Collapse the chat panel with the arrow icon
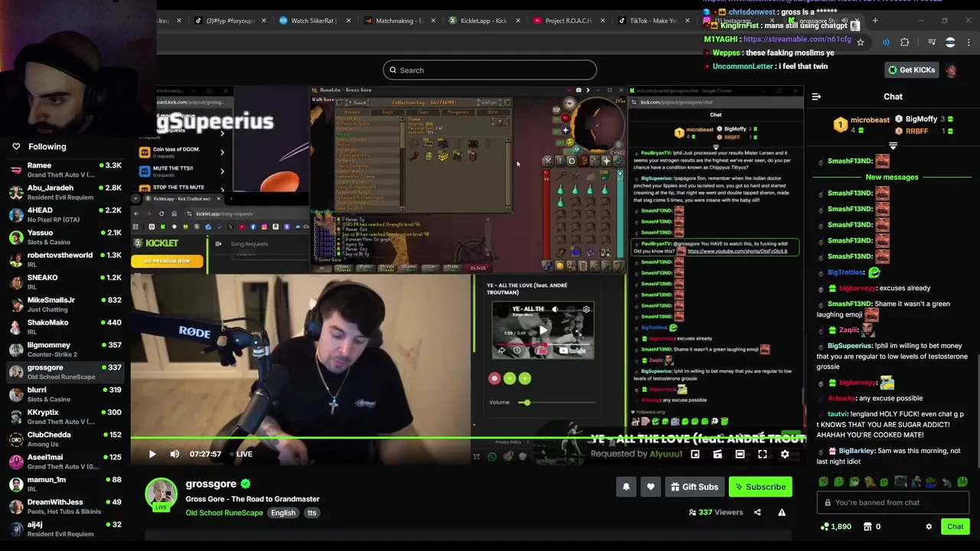 tap(816, 96)
